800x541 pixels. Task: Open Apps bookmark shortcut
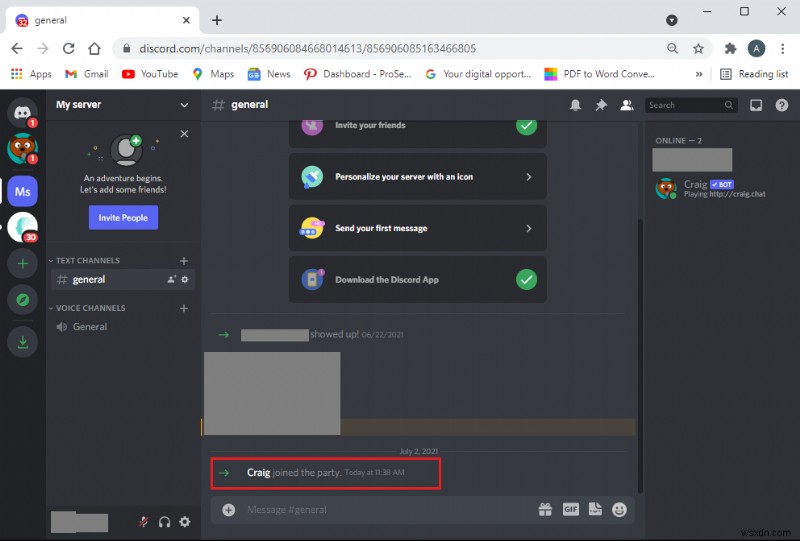pyautogui.click(x=31, y=74)
